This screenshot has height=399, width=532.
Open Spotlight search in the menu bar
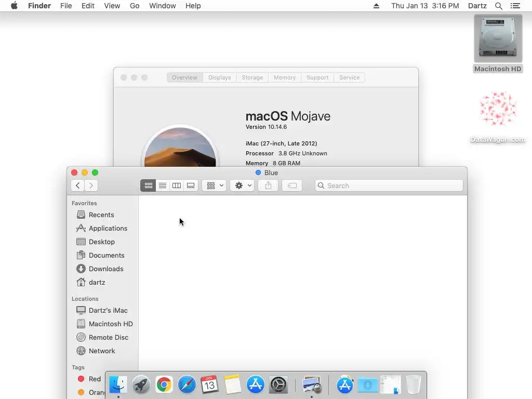(x=499, y=6)
